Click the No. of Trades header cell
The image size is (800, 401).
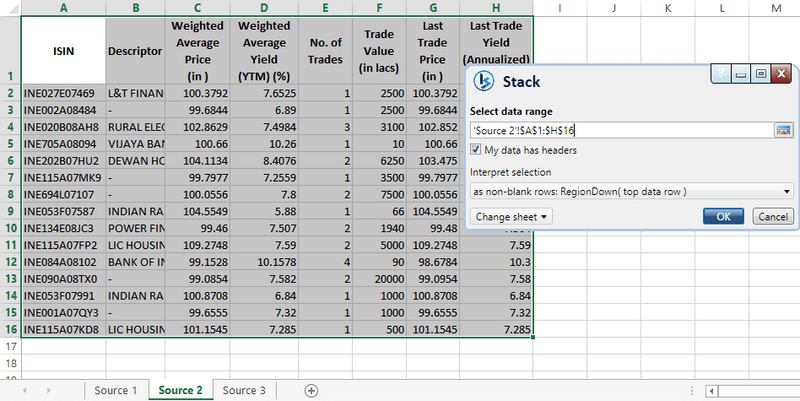pos(326,51)
